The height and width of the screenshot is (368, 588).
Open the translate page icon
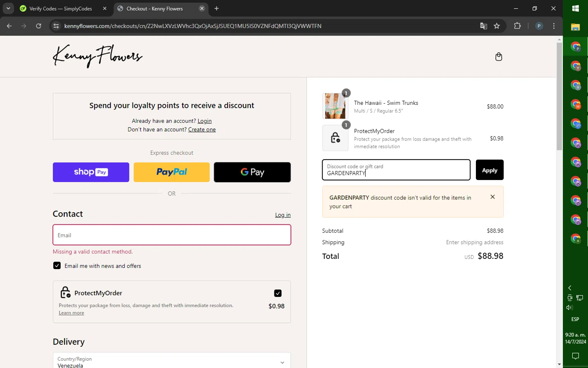(x=483, y=26)
